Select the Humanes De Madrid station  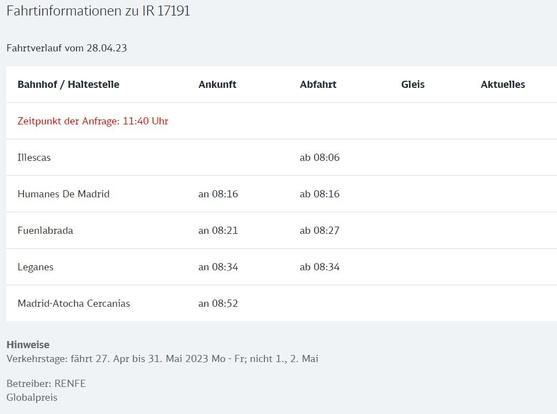(x=64, y=194)
